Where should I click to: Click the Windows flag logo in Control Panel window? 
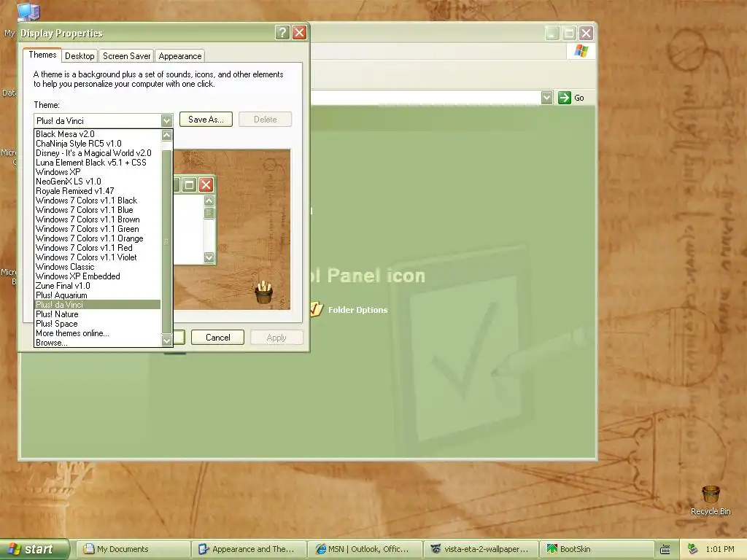click(x=581, y=51)
